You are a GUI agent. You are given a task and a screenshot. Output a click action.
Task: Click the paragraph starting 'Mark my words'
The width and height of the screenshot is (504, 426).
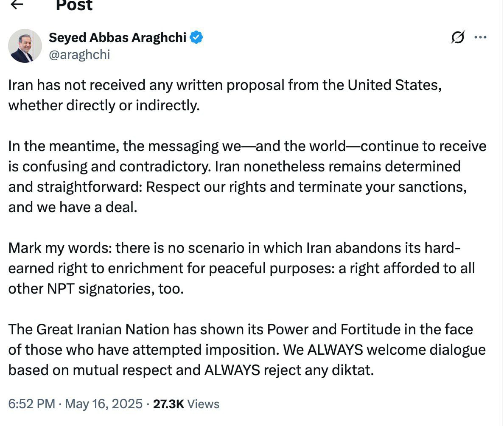241,268
